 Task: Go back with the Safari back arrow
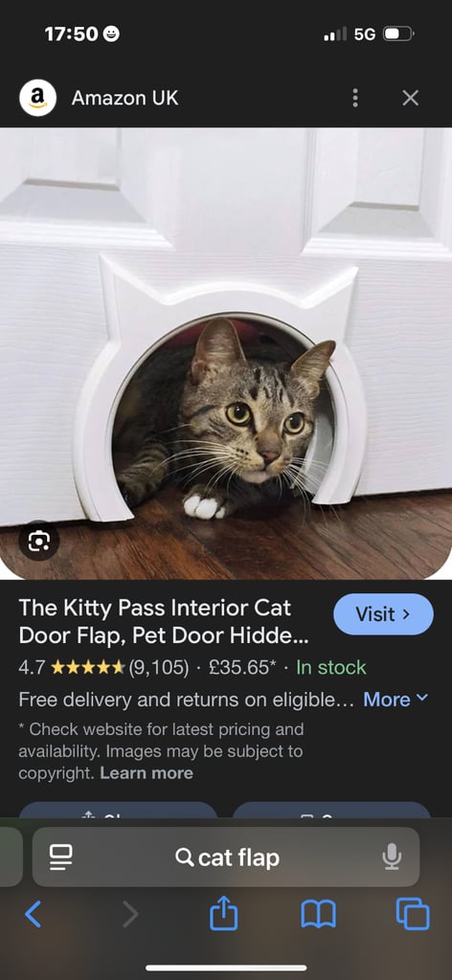[34, 914]
